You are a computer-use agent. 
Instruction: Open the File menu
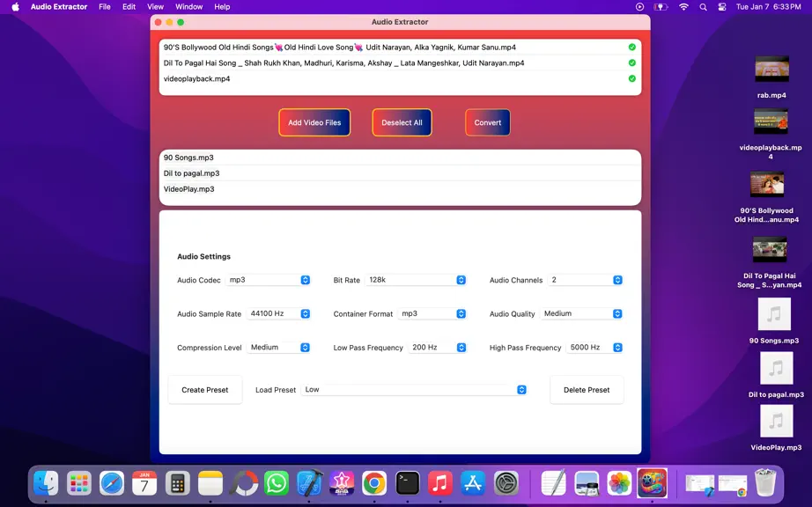[105, 7]
